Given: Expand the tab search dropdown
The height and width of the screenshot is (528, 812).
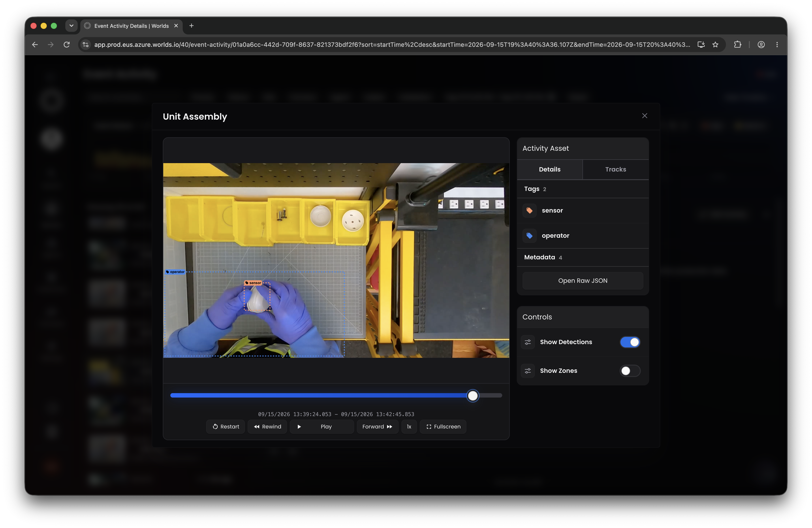Looking at the screenshot, I should pos(71,26).
